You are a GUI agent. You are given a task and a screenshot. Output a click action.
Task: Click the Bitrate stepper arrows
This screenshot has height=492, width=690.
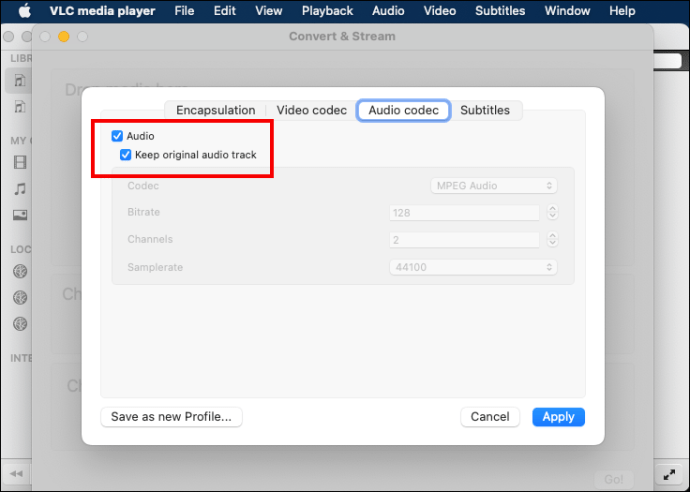pyautogui.click(x=552, y=213)
